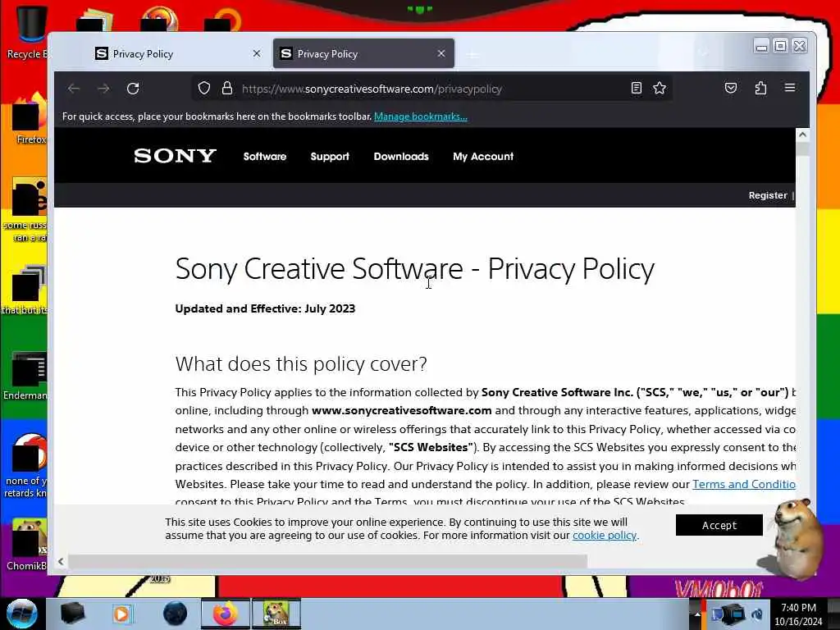
Task: Click the horizontal scrollbar left arrow
Action: pos(61,561)
